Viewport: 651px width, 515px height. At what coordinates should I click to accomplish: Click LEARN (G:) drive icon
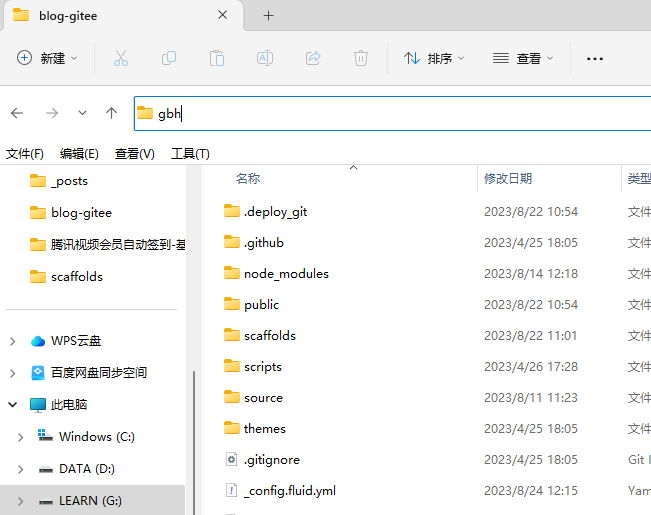click(x=46, y=501)
